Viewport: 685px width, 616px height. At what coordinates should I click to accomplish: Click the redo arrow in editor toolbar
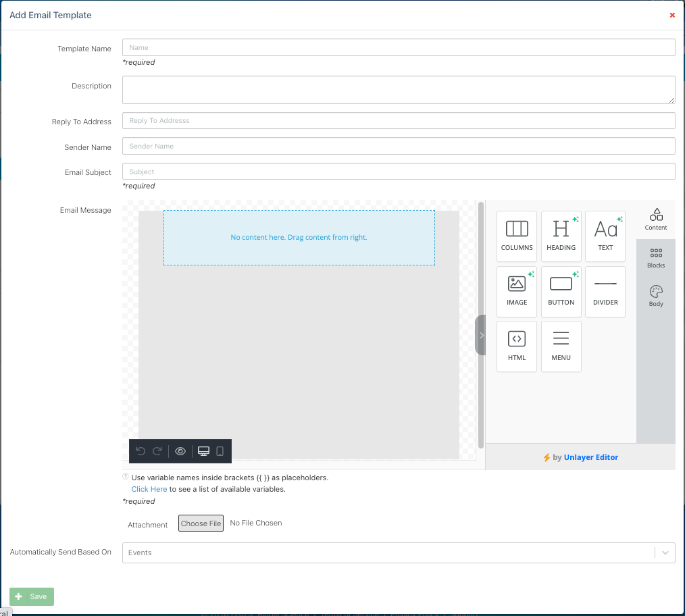pos(157,451)
